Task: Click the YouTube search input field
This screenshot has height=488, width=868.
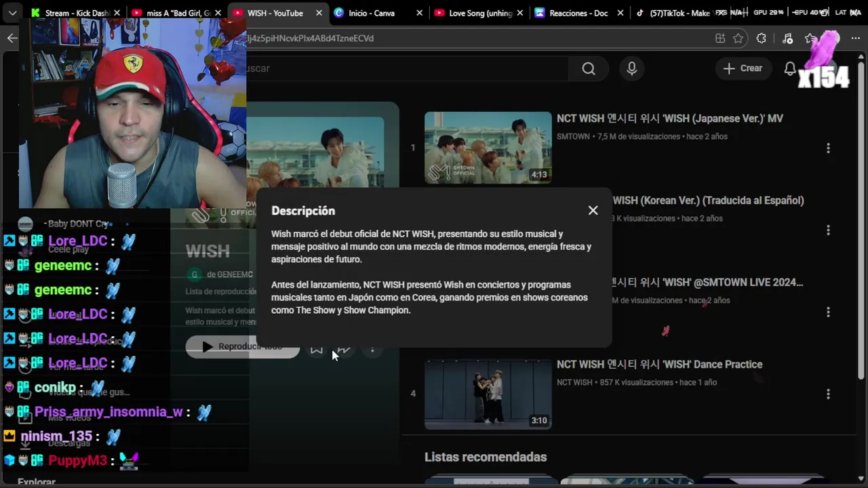Action: pos(407,68)
